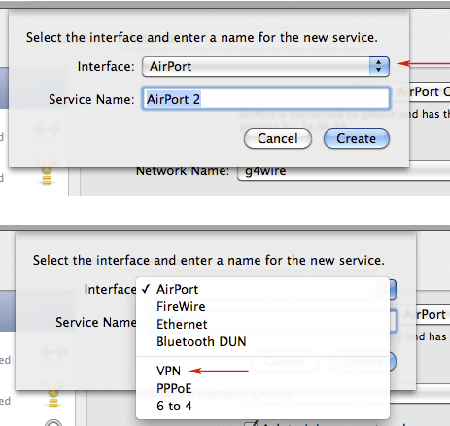Click the yellow AirPort icon in upper sidebar
This screenshot has width=450, height=426.
(x=47, y=171)
